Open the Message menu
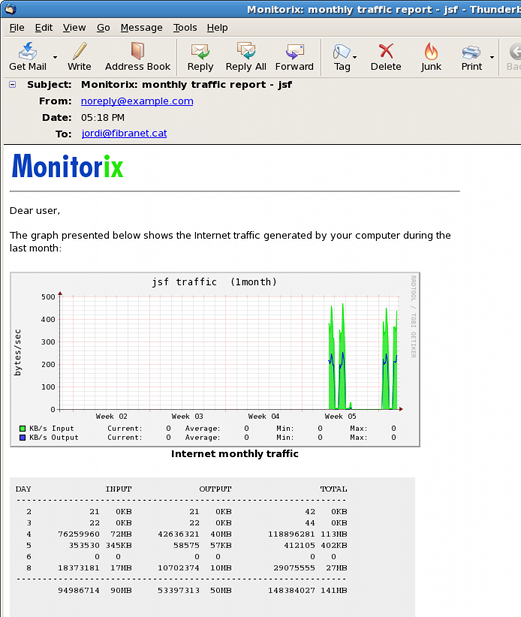Screen dimensions: 521x617 [x=141, y=28]
